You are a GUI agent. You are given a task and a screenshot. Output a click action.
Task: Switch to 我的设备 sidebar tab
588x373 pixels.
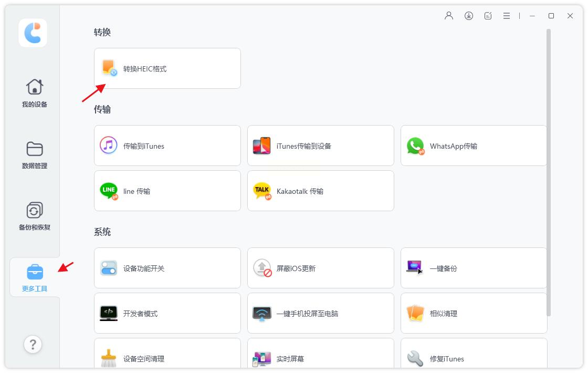[x=35, y=93]
